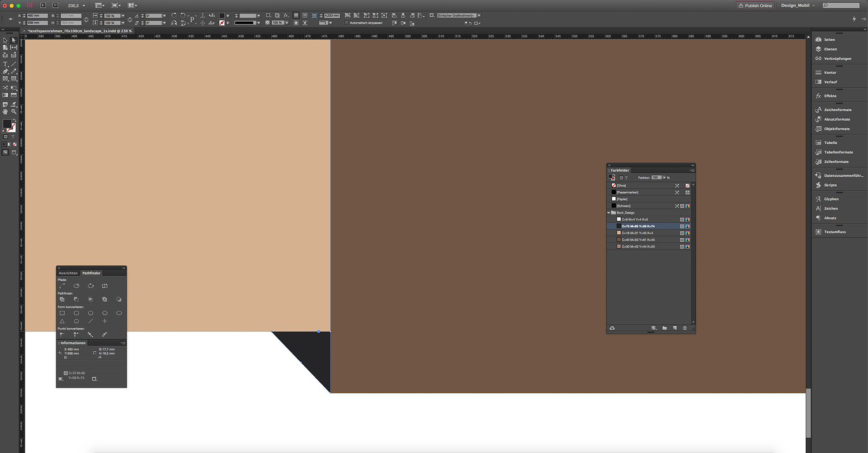Viewport: 868px width, 453px height.
Task: Switch to the Ausrichten tab
Action: pyautogui.click(x=68, y=273)
